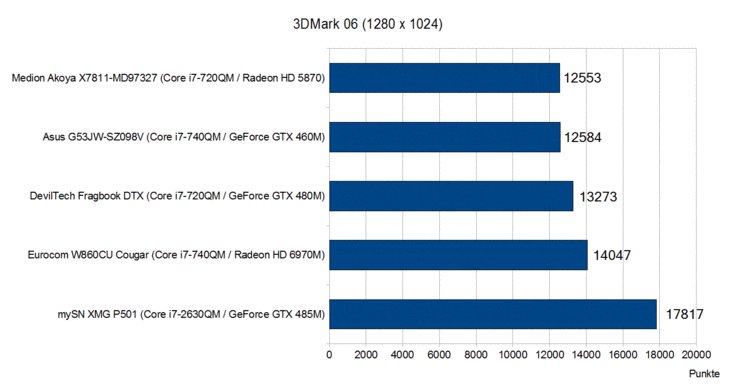Viewport: 738px width, 385px height.
Task: Click the mySN XMG P501 category label
Action: point(191,314)
